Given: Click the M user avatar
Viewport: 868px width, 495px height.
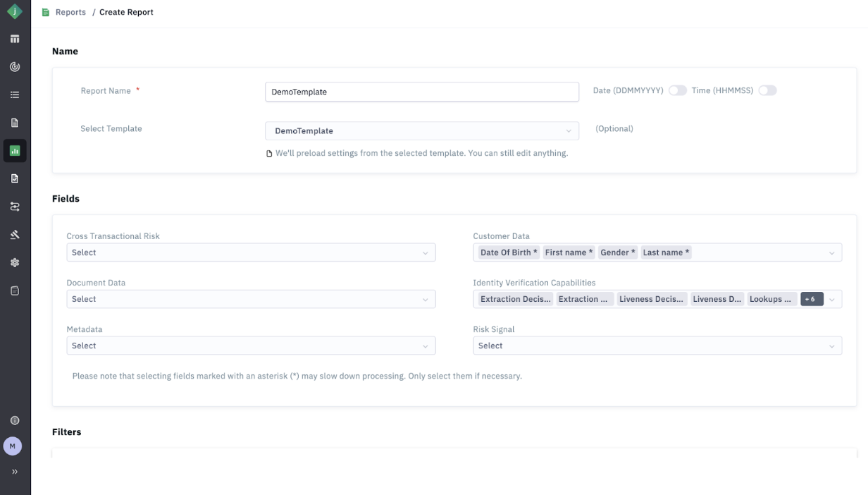Looking at the screenshot, I should pos(13,446).
